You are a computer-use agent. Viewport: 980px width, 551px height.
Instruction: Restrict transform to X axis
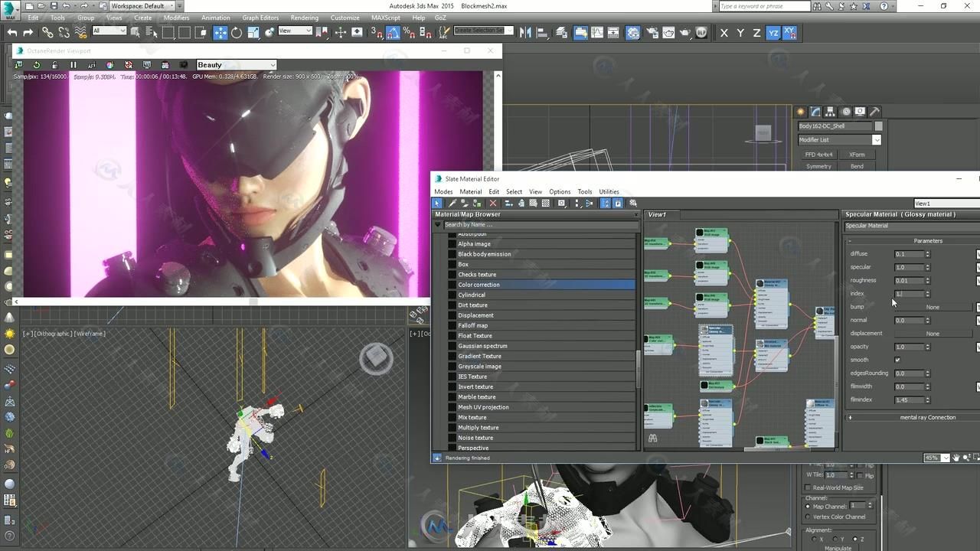point(724,32)
